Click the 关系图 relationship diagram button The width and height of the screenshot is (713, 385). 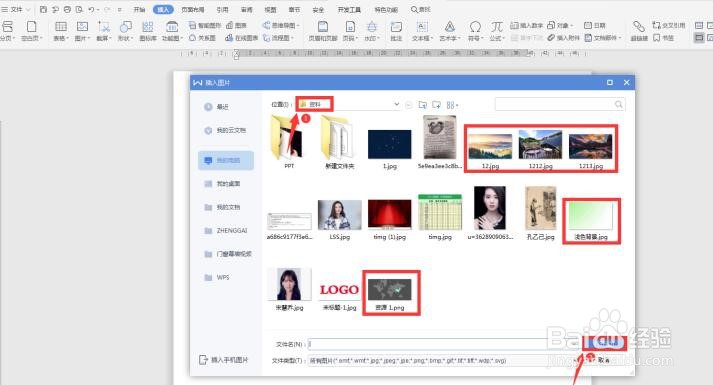tap(202, 38)
